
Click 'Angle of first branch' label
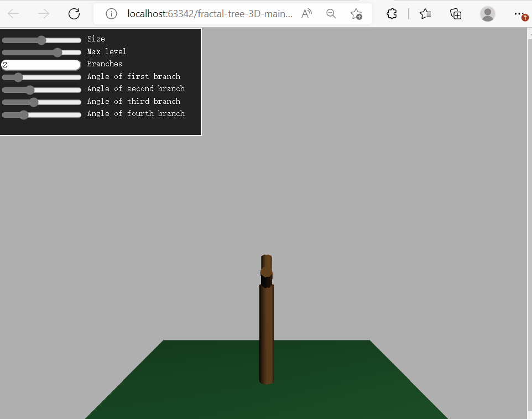(134, 76)
